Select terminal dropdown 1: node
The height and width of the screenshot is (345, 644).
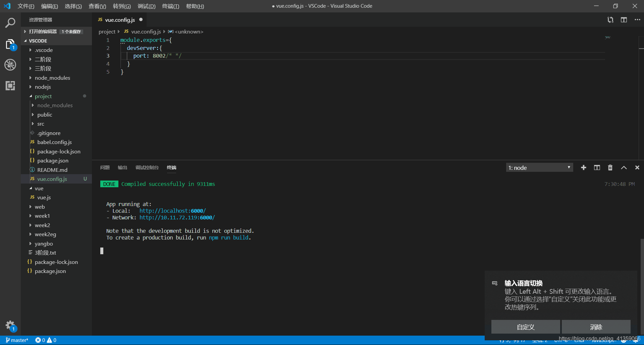[x=539, y=167]
